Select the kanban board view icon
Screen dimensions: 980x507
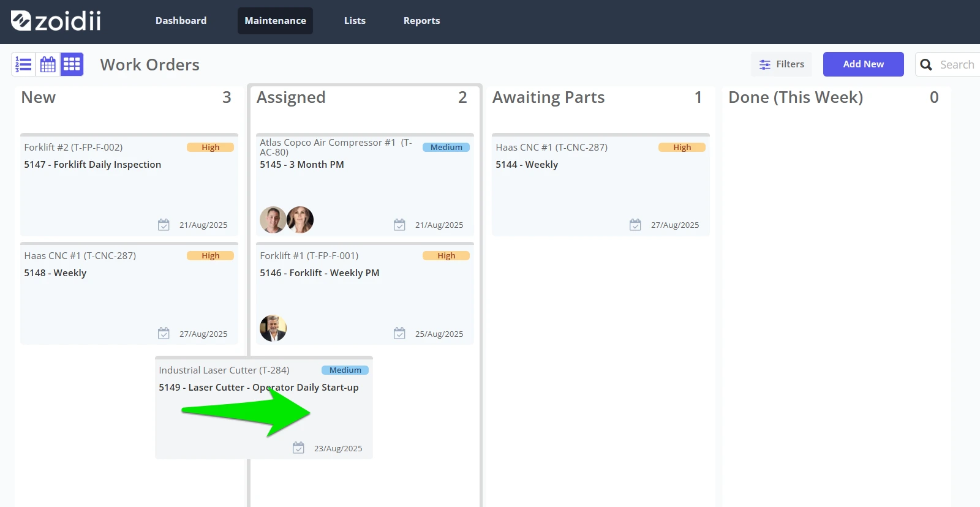tap(72, 64)
